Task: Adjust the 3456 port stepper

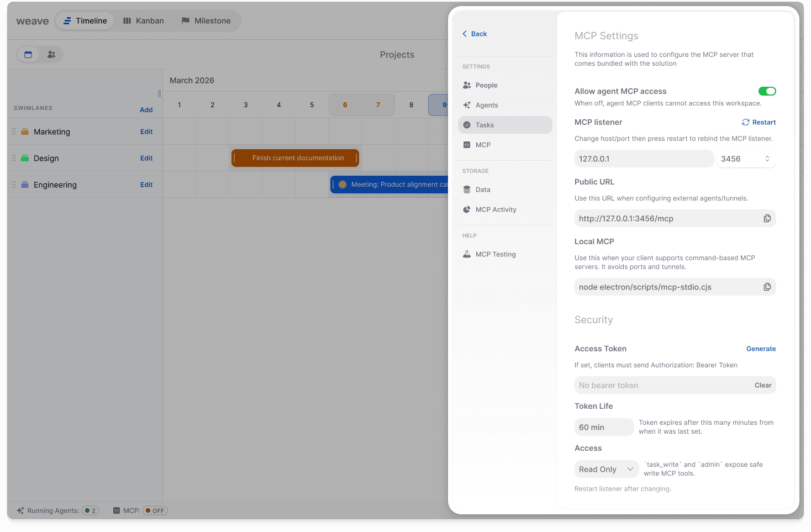Action: tap(767, 159)
